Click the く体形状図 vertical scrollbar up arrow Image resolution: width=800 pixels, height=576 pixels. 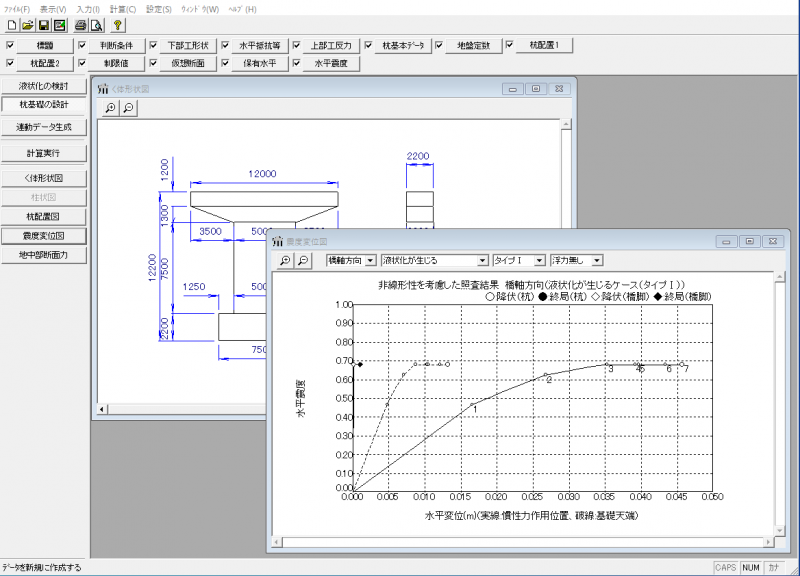pos(566,124)
